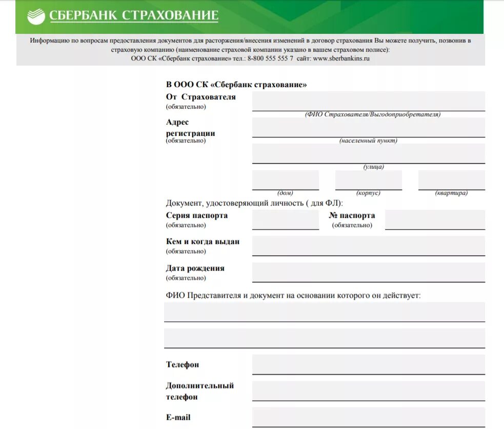Click the heading В ООО СК «Сбербанк страхование»
Screen dimensions: 504x429
pos(236,85)
